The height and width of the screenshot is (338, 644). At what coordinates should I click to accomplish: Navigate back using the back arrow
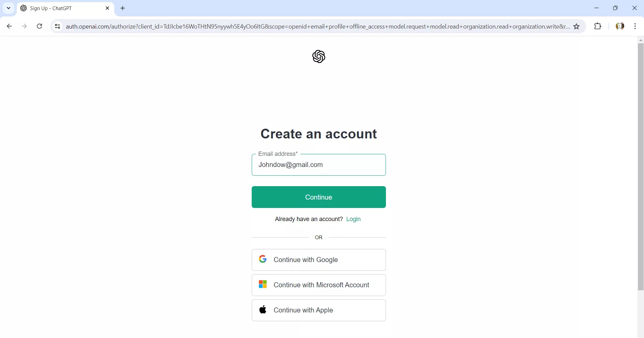[x=9, y=26]
